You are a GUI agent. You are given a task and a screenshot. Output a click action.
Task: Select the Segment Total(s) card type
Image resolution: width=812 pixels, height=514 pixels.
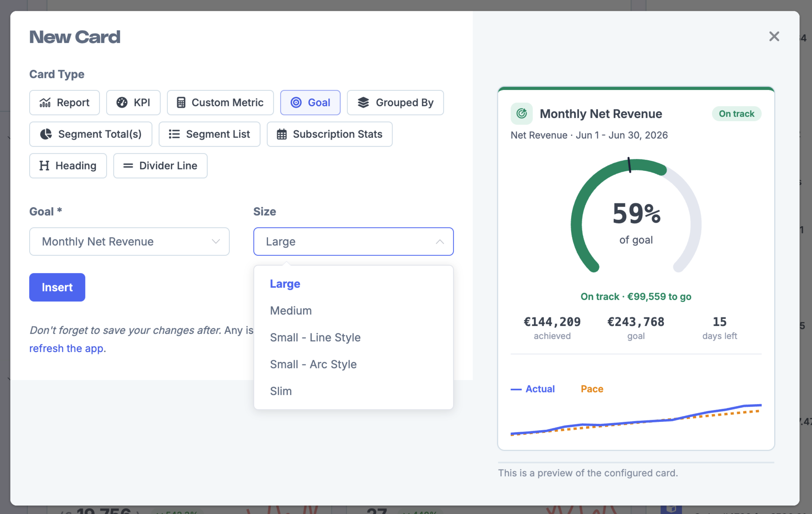point(90,134)
